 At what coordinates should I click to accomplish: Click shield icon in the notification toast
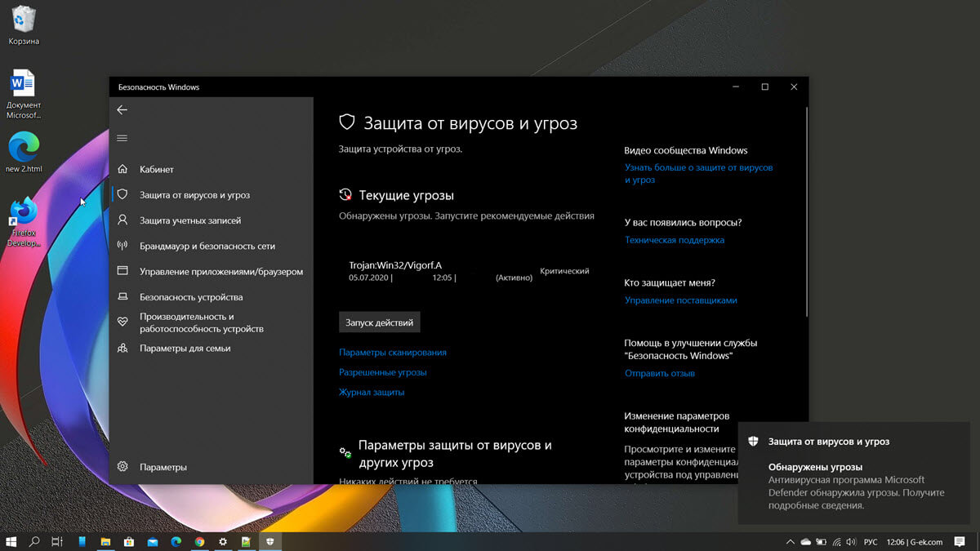click(x=754, y=441)
